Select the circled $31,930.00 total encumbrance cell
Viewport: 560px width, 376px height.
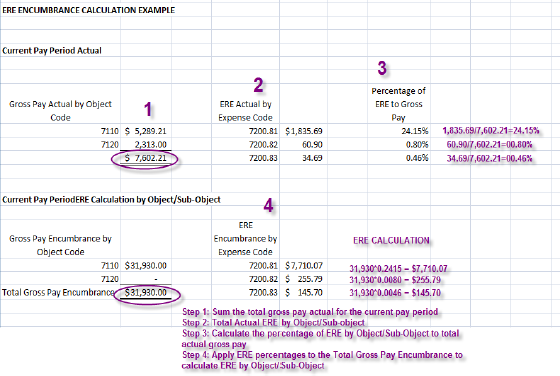(146, 293)
